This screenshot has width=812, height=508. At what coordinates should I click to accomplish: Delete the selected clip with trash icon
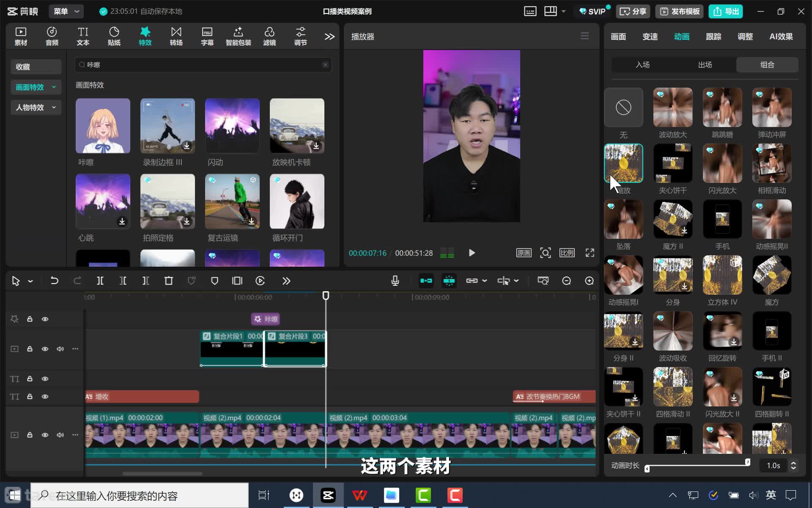[168, 281]
